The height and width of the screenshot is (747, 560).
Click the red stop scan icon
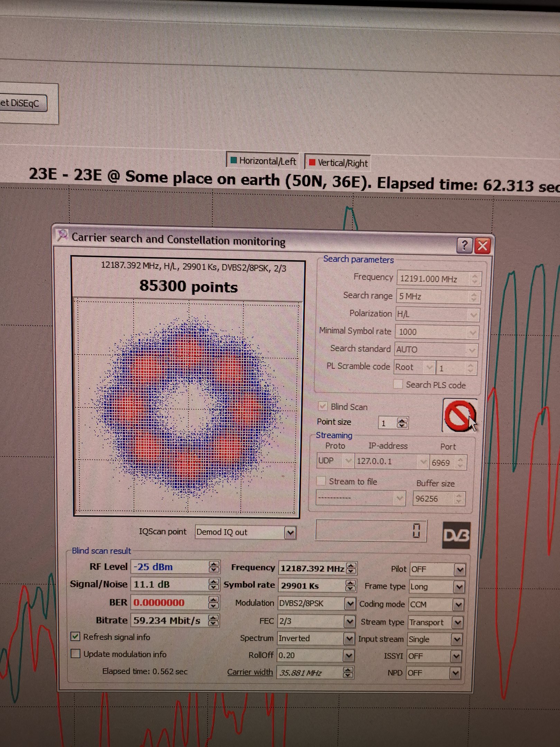(x=459, y=415)
